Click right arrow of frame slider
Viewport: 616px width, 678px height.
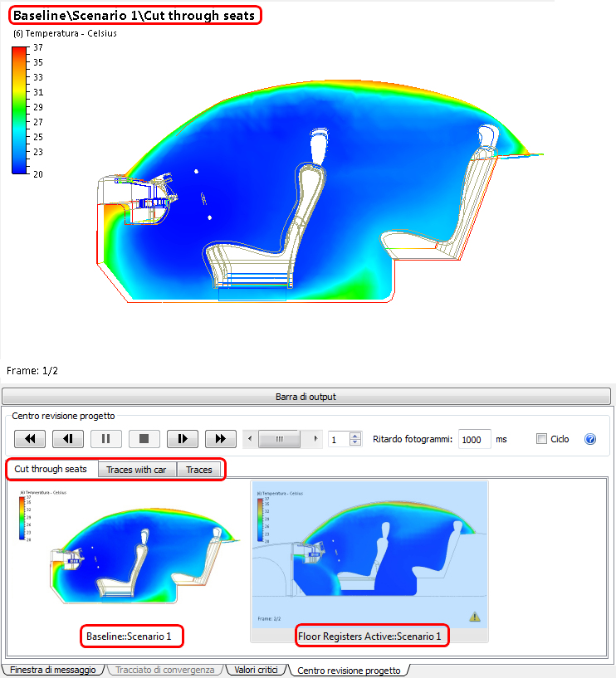pos(315,439)
